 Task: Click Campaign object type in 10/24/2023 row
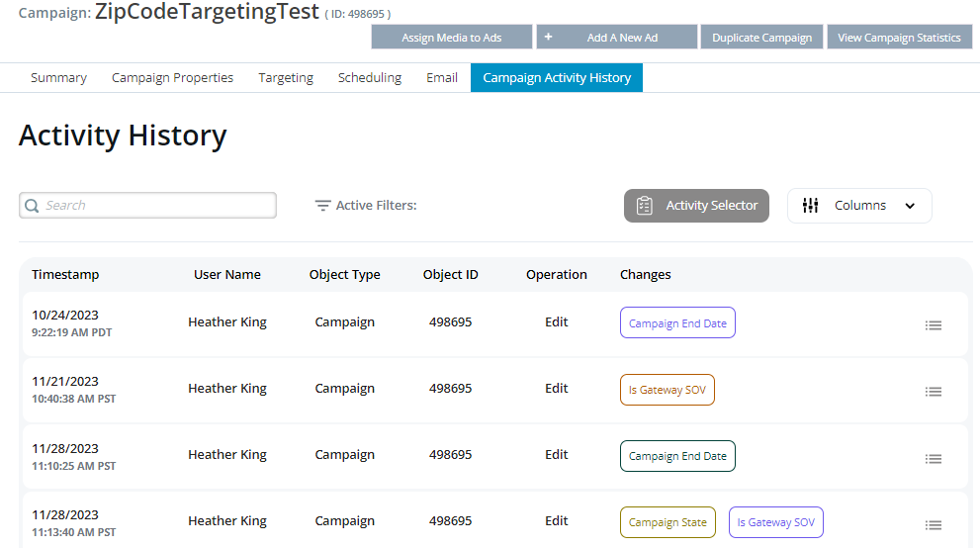345,322
